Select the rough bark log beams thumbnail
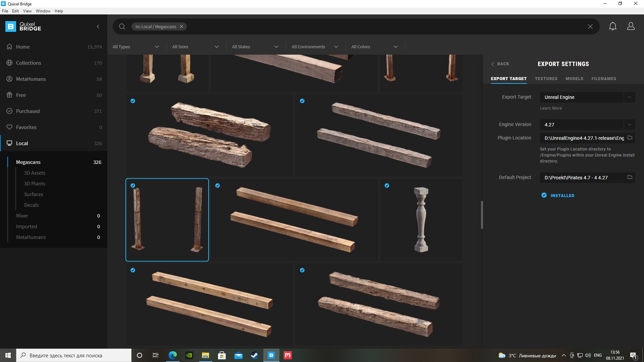This screenshot has height=362, width=644. coord(209,135)
